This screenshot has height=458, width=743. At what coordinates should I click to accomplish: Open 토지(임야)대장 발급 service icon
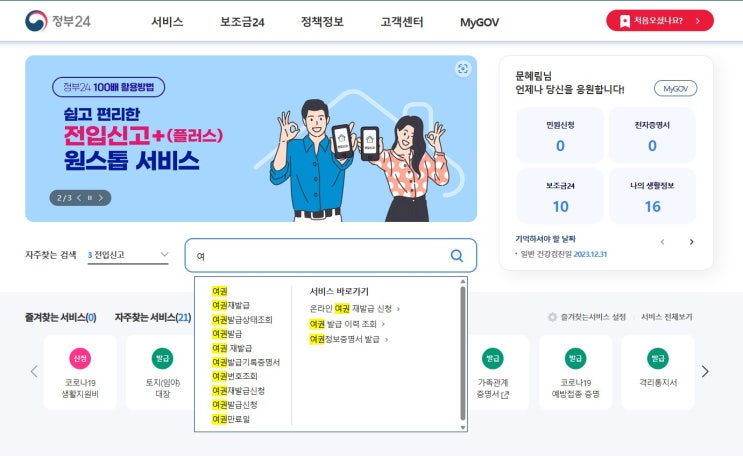163,372
